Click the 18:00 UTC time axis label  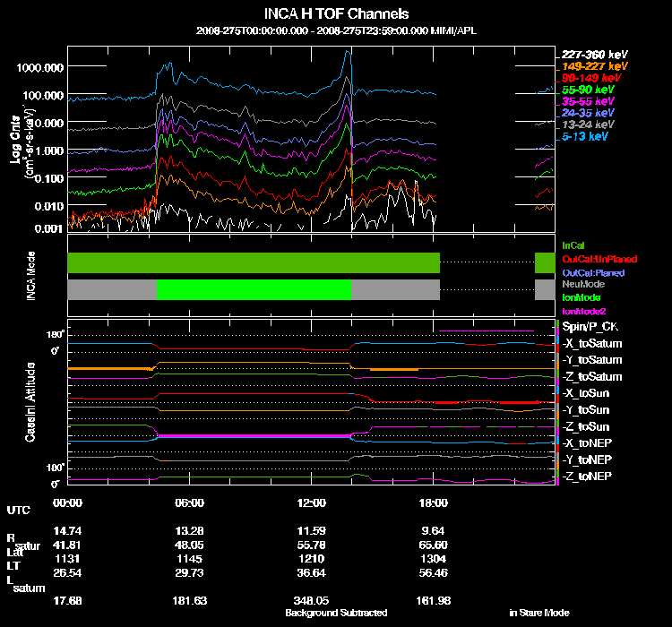click(434, 503)
